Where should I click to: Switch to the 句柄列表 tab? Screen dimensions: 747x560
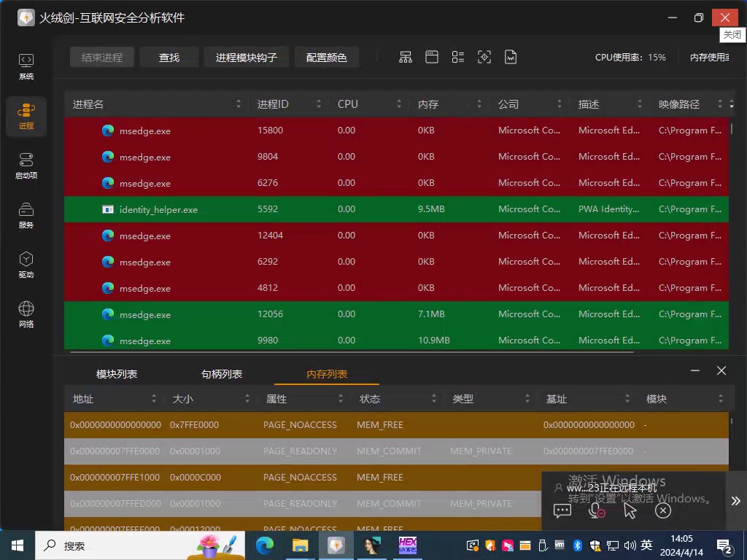click(222, 374)
